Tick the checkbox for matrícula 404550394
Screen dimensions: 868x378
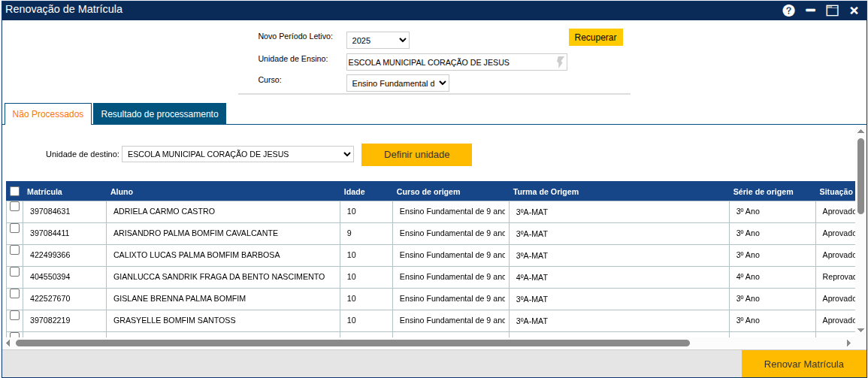coord(14,272)
